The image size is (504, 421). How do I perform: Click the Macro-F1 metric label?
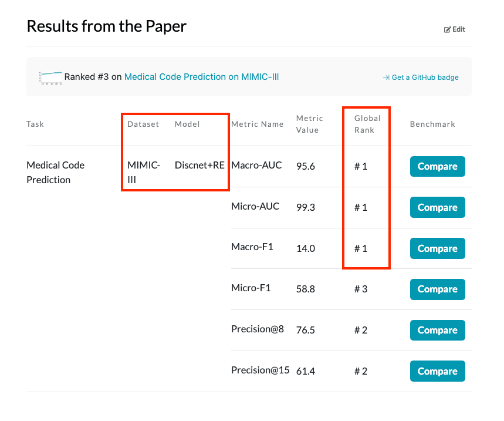tap(252, 247)
